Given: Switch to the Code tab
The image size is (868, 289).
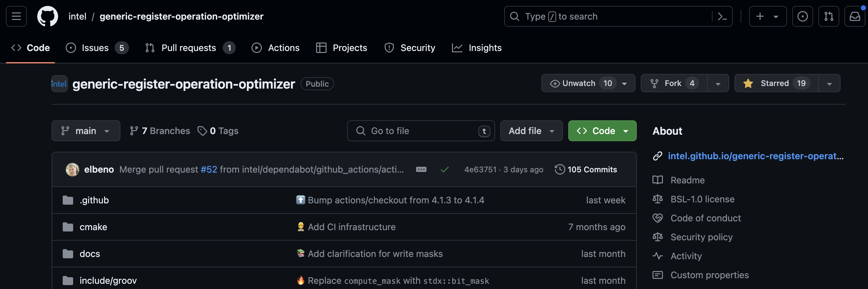Looking at the screenshot, I should 31,48.
